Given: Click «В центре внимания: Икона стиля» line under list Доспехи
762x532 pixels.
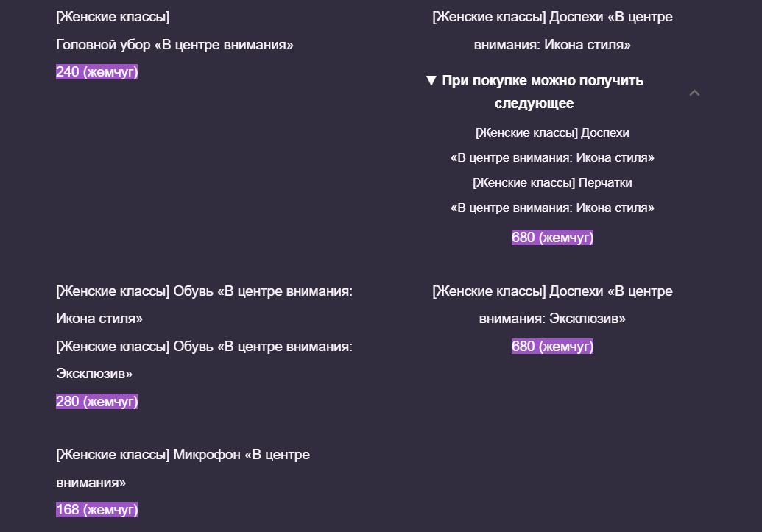Looking at the screenshot, I should click(552, 158).
